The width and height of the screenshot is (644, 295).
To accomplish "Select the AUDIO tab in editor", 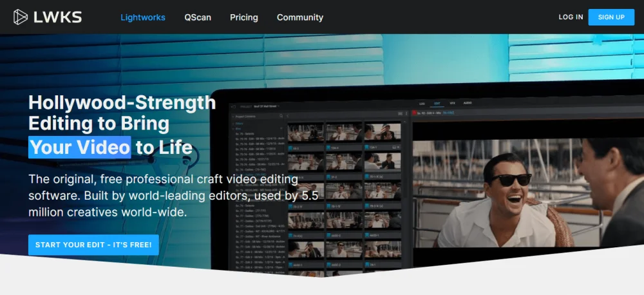I will click(x=468, y=103).
